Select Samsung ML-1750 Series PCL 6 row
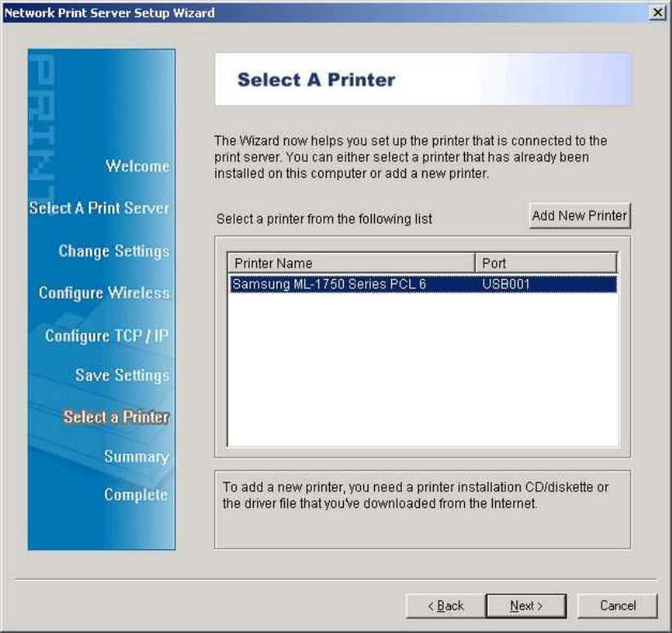672x633 pixels. pos(423,284)
